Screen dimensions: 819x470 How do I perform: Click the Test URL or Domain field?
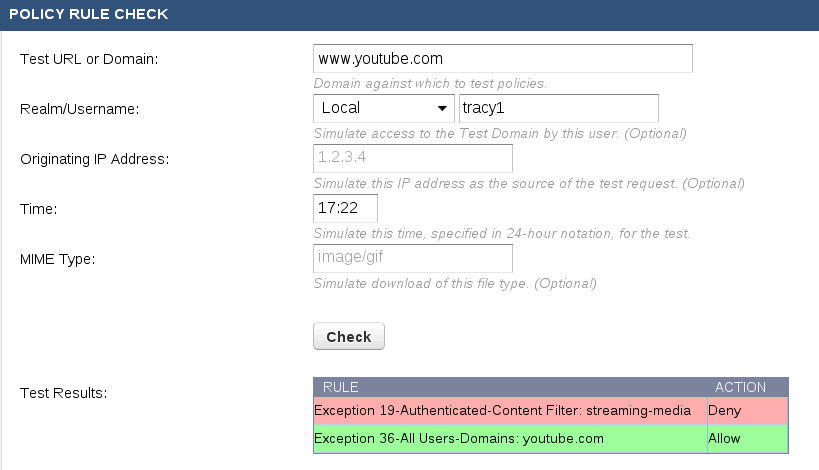(502, 58)
